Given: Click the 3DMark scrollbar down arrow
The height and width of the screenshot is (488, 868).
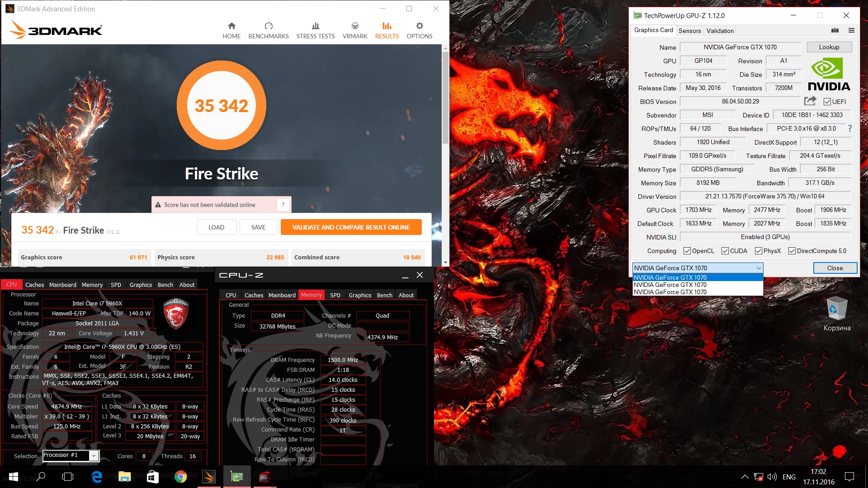Looking at the screenshot, I should tap(445, 263).
